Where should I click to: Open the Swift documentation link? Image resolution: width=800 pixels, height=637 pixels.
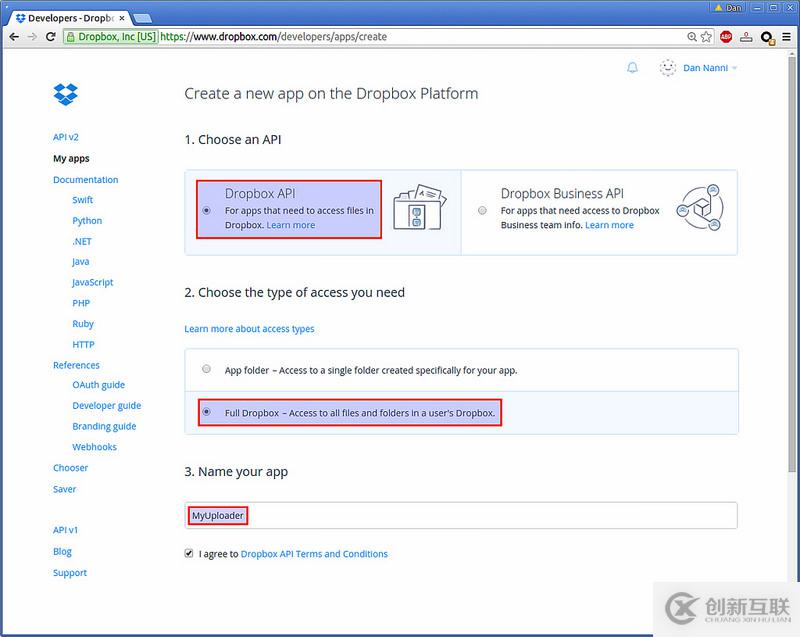(83, 200)
